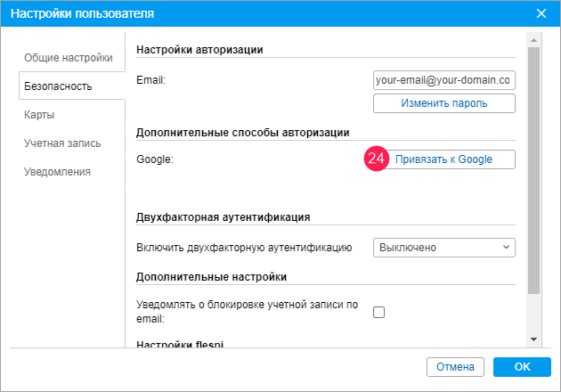Cancel with the Отмена button
Image resolution: width=561 pixels, height=392 pixels.
point(456,366)
